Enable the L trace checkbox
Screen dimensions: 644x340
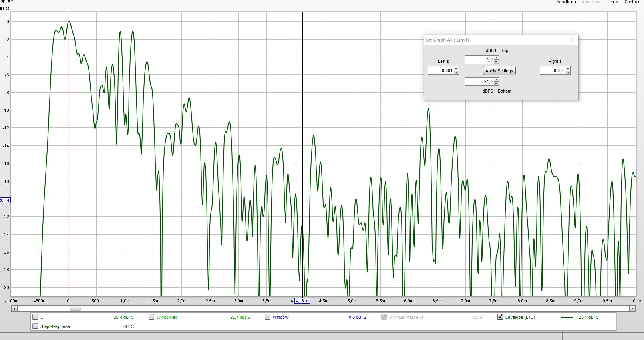pyautogui.click(x=35, y=317)
